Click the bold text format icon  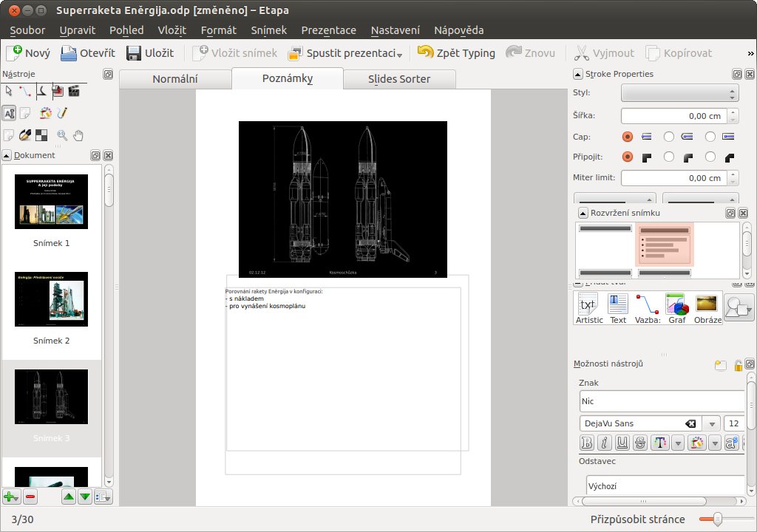[588, 443]
